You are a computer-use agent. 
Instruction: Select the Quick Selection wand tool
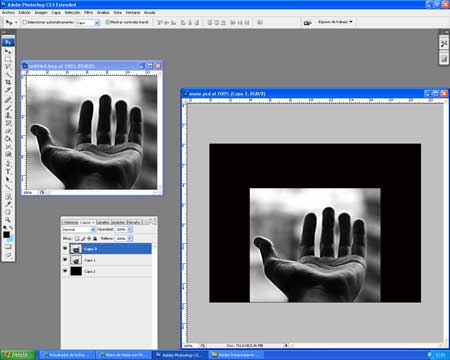point(8,75)
